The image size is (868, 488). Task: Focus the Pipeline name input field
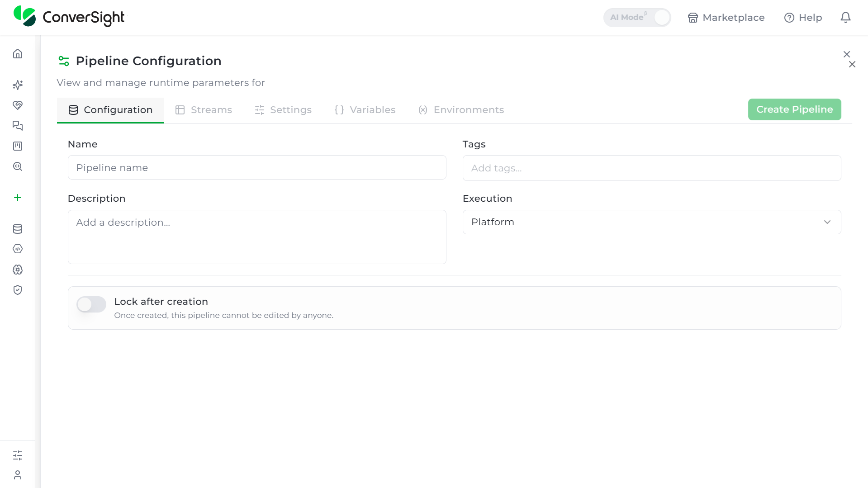coord(257,167)
